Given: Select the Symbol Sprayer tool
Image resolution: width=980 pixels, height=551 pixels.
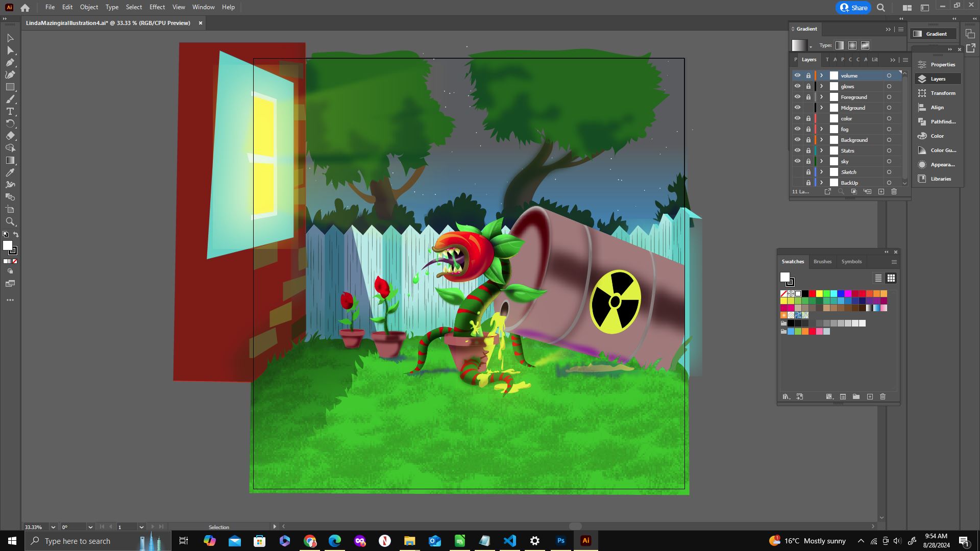Looking at the screenshot, I should click(x=10, y=185).
